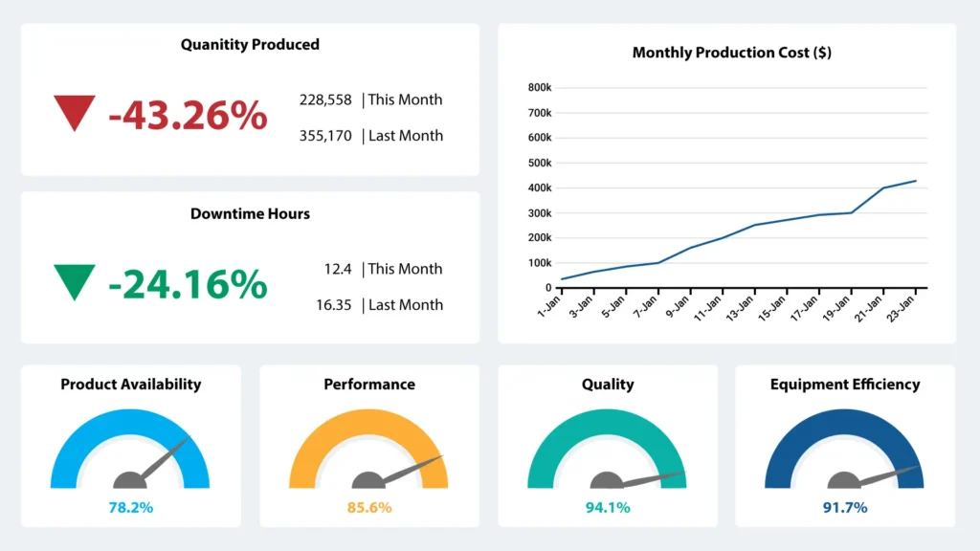980x551 pixels.
Task: Select the Quanitity Produced card header
Action: (x=250, y=44)
